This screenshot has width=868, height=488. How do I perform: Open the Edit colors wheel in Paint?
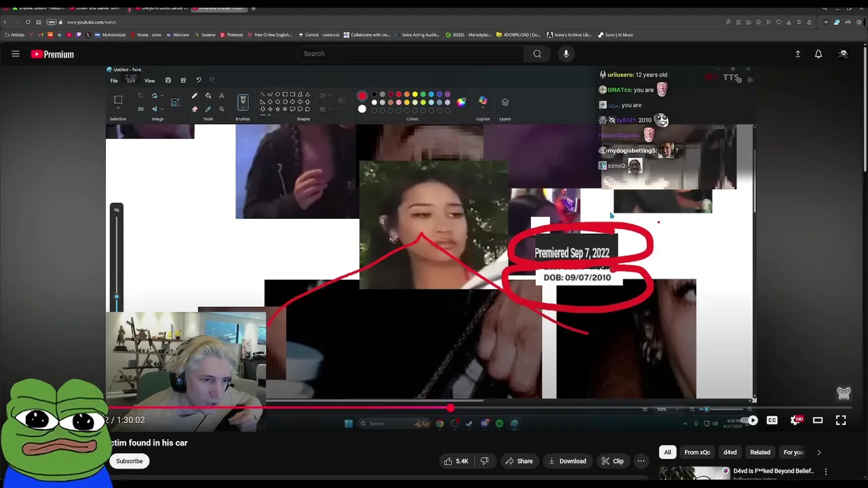(461, 102)
